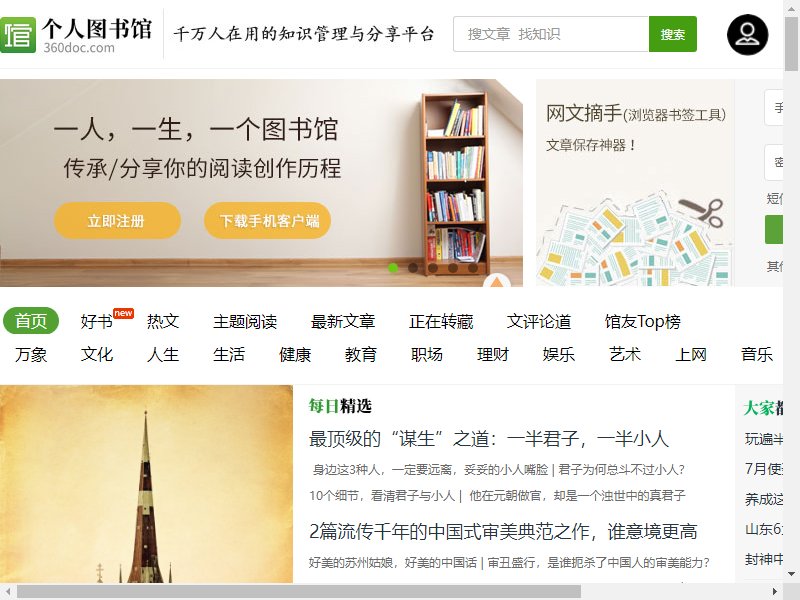The image size is (800, 600).
Task: Switch to the 首页 tab
Action: click(31, 321)
